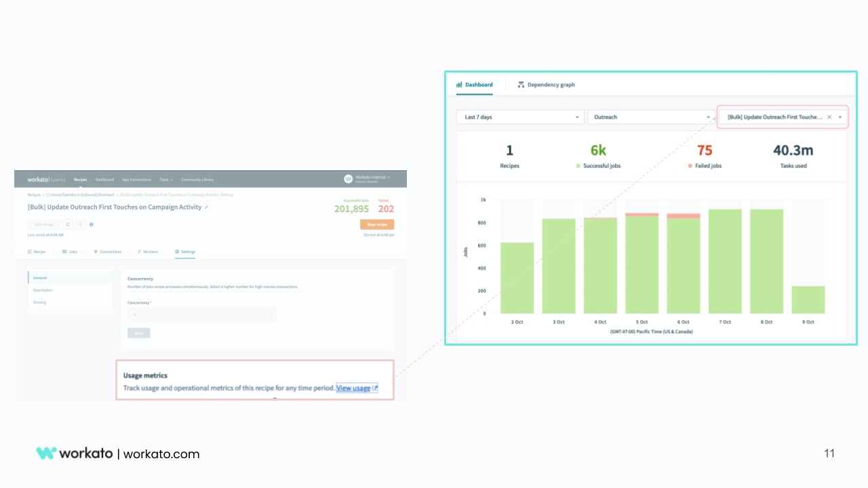Switch to the Recipe tab
868x488 pixels.
click(x=37, y=251)
